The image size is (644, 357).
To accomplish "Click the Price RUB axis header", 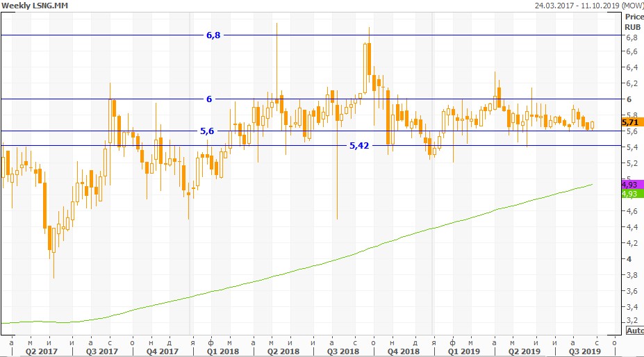I will tap(634, 21).
